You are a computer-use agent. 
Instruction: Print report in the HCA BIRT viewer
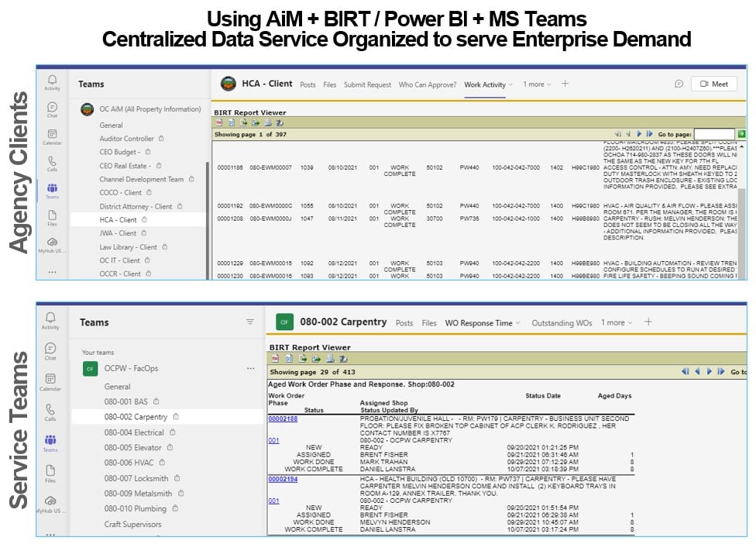267,122
